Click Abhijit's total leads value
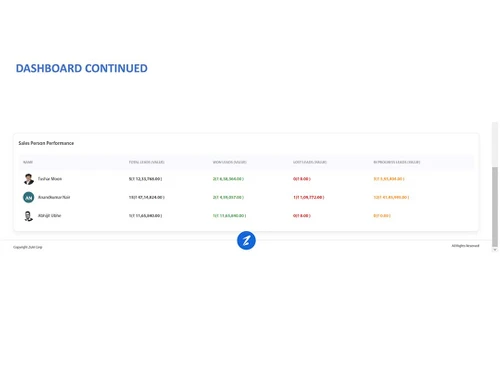 coord(145,216)
